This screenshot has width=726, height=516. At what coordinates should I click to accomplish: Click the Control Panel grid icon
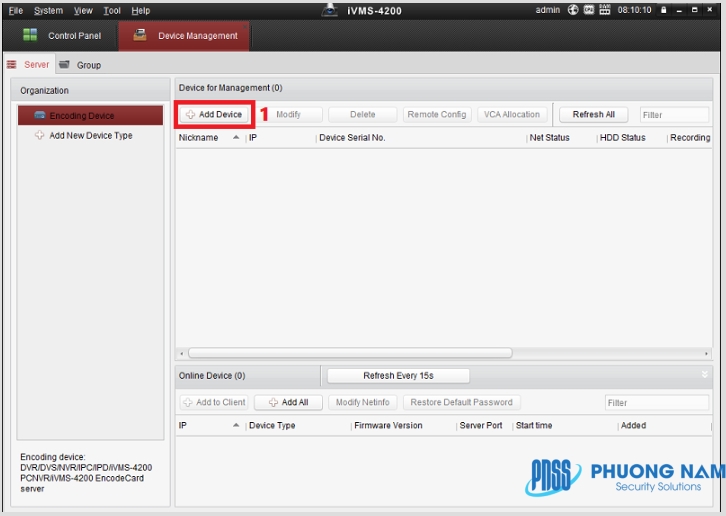point(30,35)
